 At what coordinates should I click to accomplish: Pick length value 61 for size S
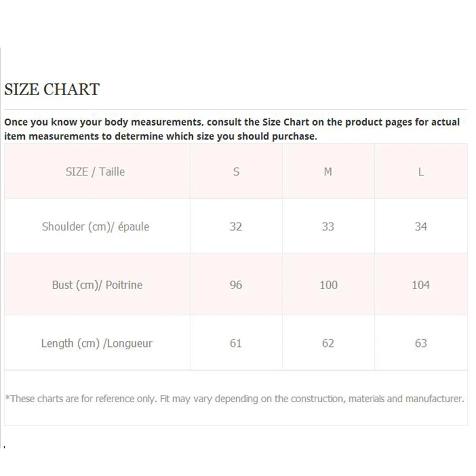pos(236,343)
